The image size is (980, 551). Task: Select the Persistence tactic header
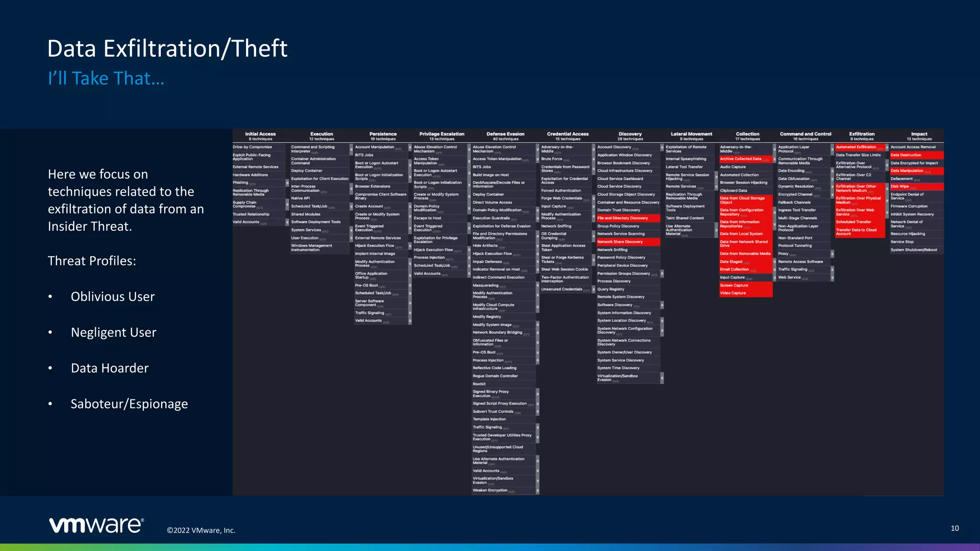tap(383, 136)
